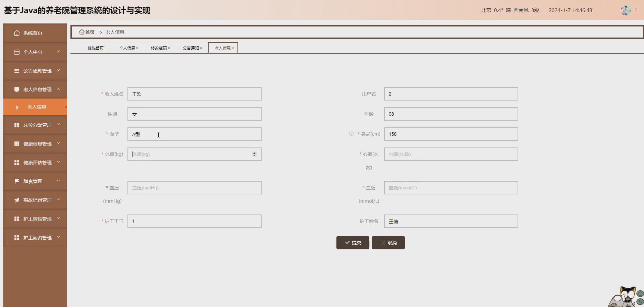Click the 老人信息 breadcrumb text
This screenshot has width=644, height=307.
tap(115, 32)
